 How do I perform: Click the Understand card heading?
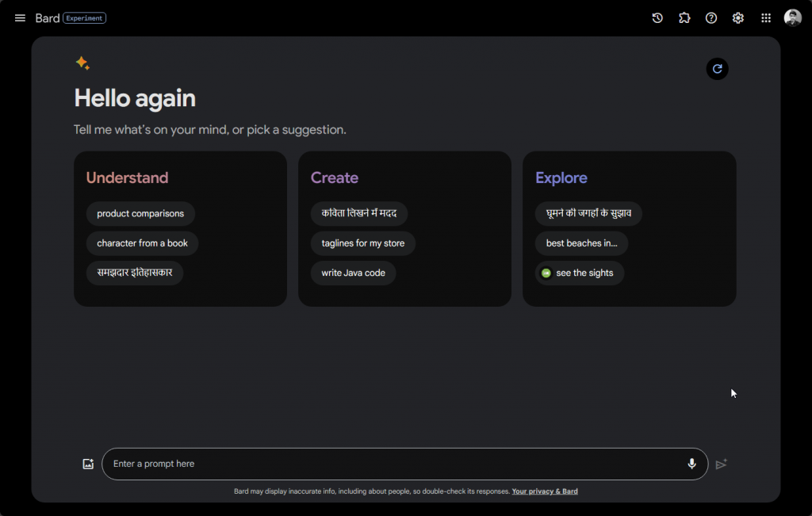(127, 178)
